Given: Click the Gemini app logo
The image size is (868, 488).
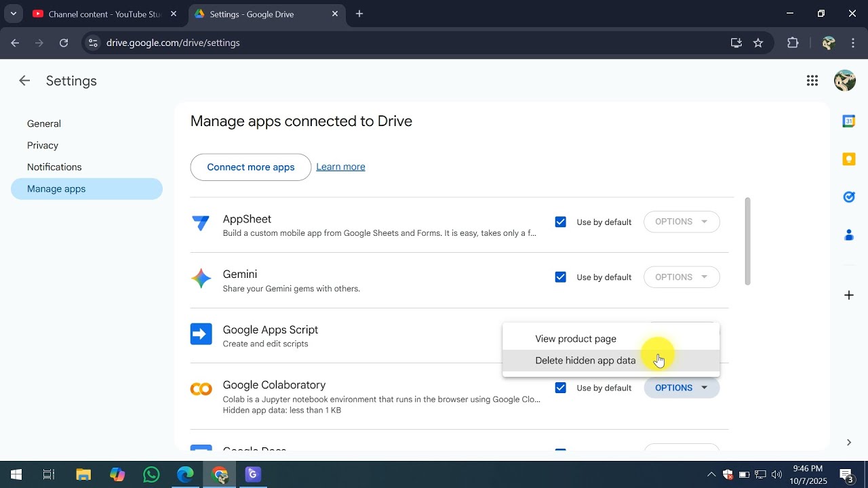Looking at the screenshot, I should [201, 278].
